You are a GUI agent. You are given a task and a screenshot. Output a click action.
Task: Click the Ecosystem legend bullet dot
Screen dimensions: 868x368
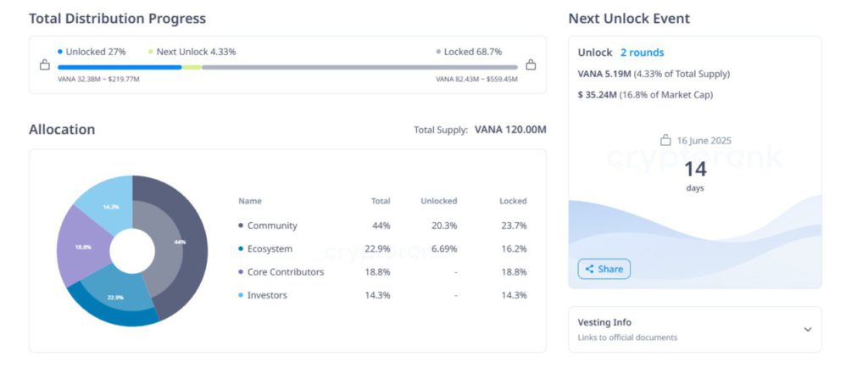(241, 249)
